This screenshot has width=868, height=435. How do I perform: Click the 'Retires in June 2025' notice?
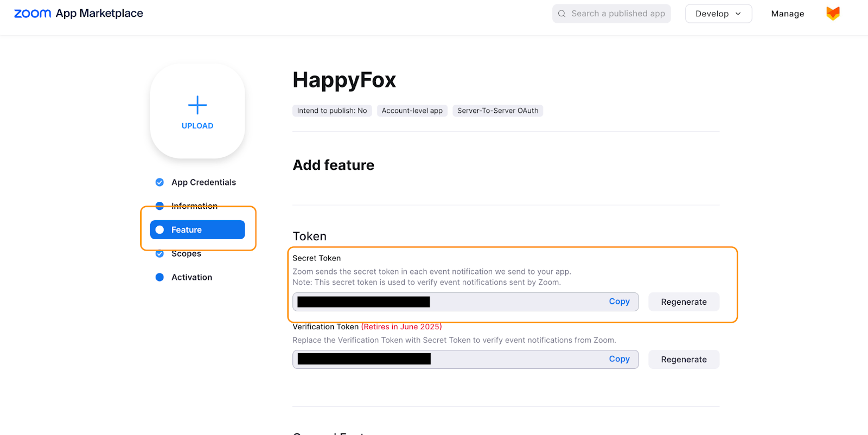(401, 327)
